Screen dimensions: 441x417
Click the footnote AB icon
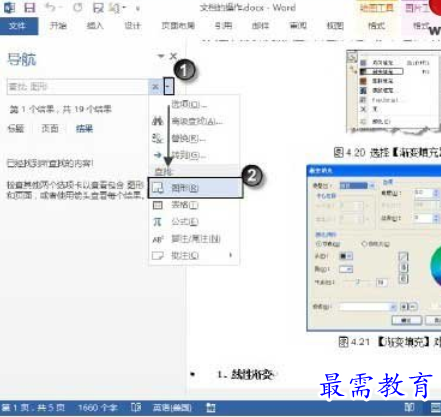pyautogui.click(x=157, y=239)
